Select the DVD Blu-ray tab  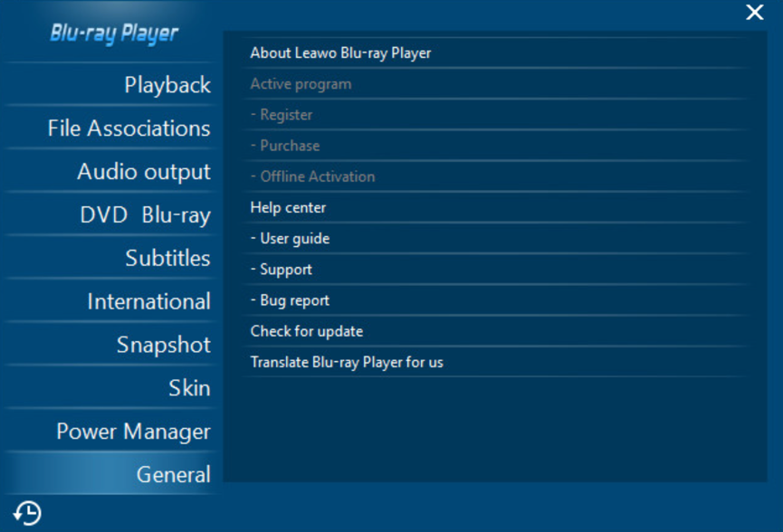pos(111,214)
